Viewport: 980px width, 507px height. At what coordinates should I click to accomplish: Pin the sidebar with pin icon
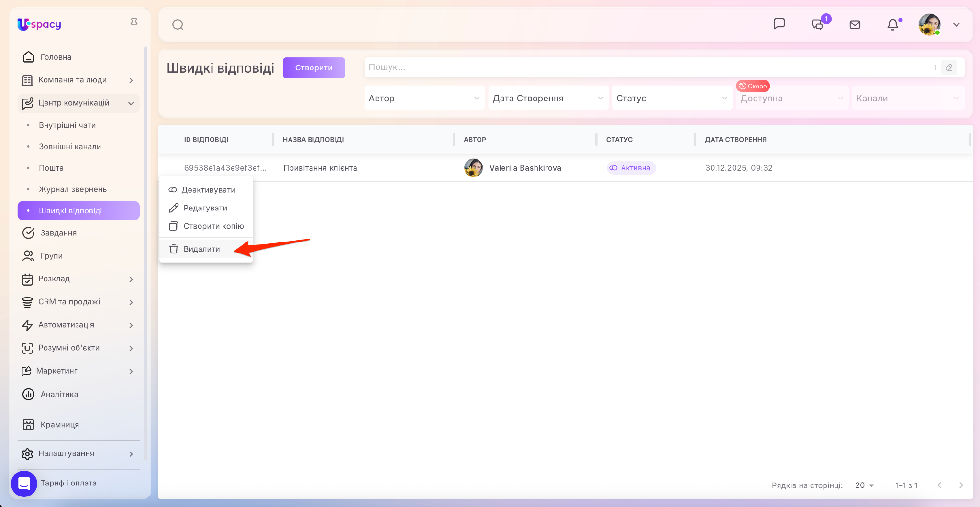[134, 23]
